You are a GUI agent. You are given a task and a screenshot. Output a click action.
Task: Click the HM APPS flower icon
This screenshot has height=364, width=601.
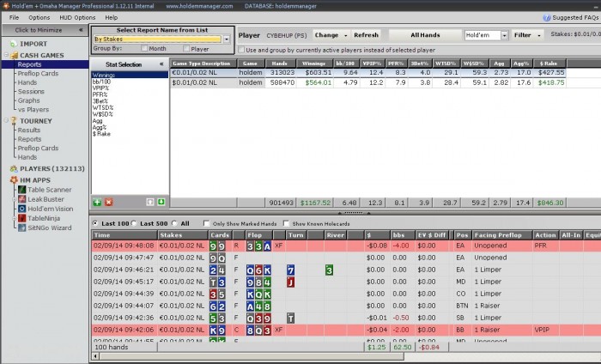point(14,179)
